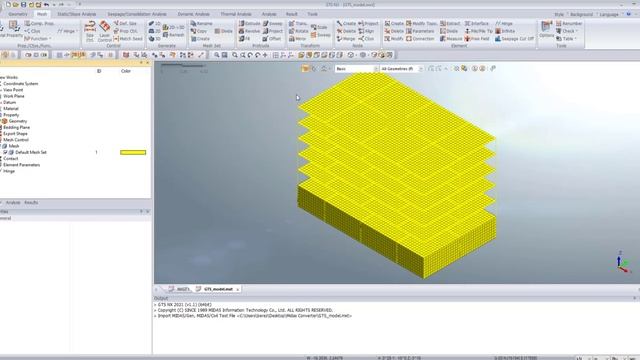Viewport: 640px width, 360px height.
Task: Click the Extrude protrude tool
Action: tap(249, 24)
